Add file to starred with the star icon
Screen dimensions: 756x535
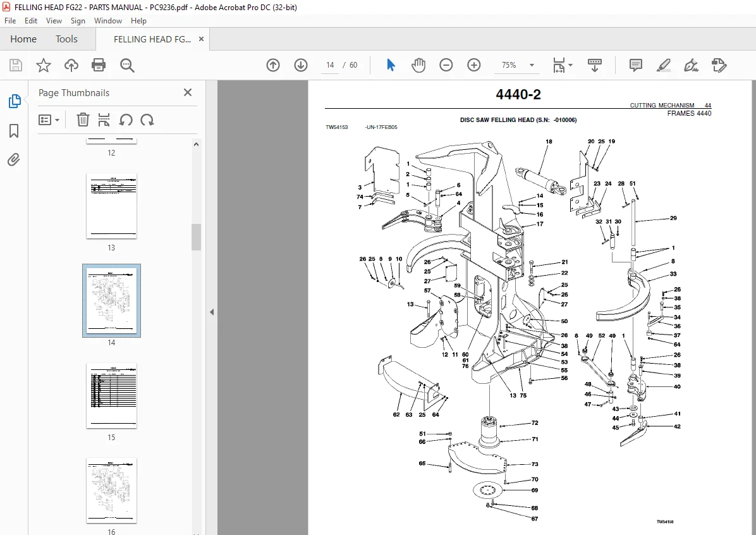pos(44,65)
